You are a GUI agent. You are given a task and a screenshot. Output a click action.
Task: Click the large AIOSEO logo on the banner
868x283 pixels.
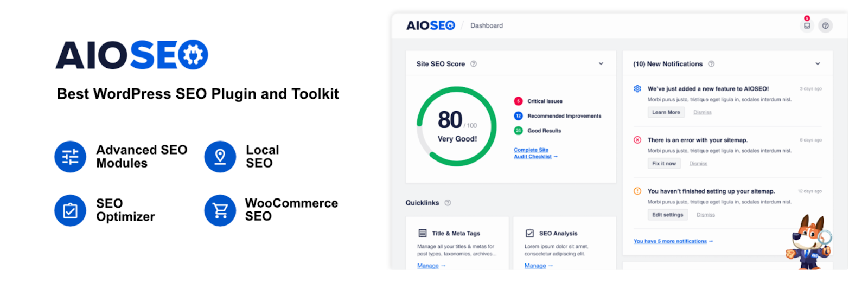tap(132, 55)
